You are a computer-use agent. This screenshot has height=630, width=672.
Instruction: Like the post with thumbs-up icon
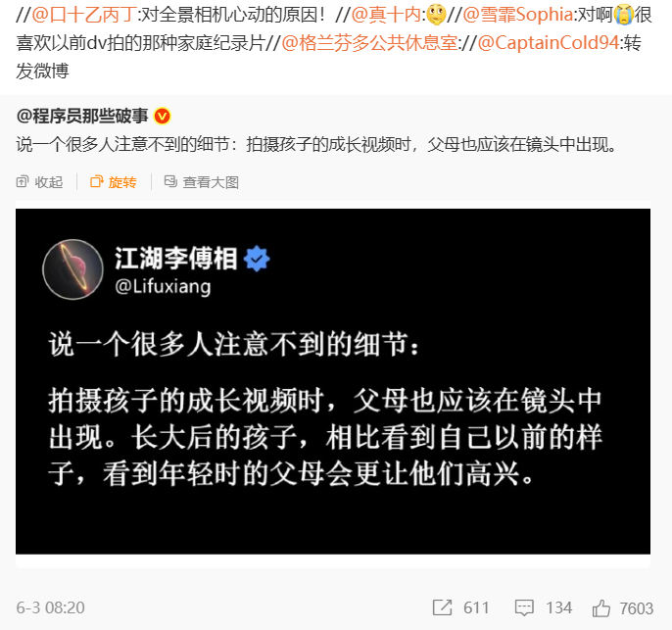pyautogui.click(x=600, y=607)
